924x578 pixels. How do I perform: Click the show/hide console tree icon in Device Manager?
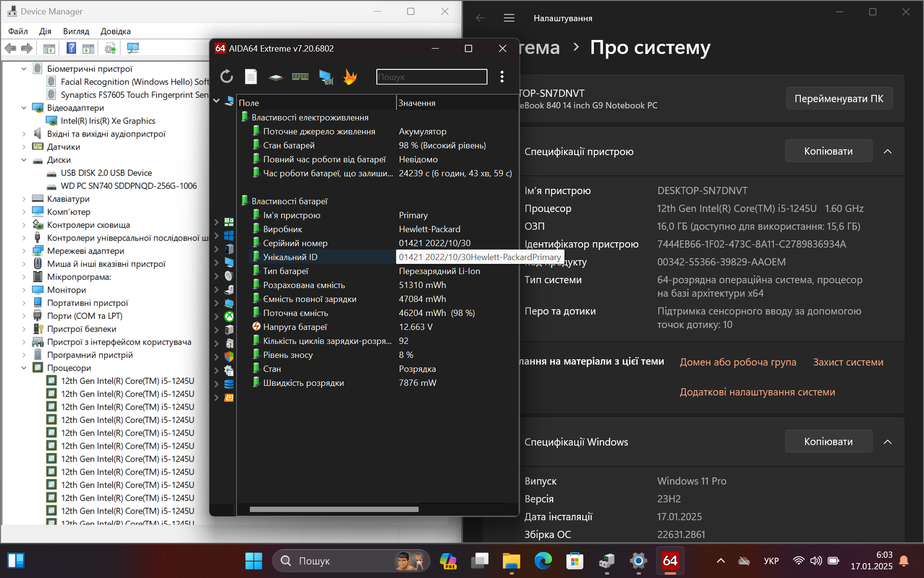pos(49,48)
